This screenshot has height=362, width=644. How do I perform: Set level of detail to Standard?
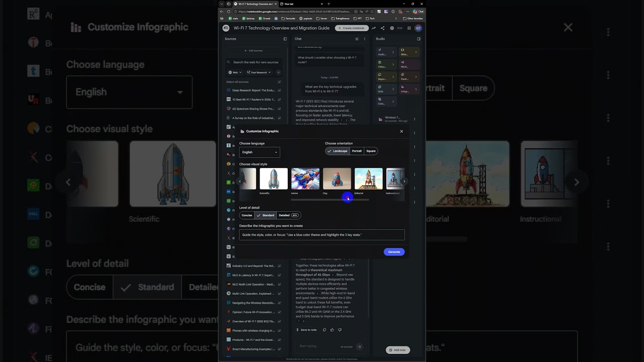click(265, 215)
